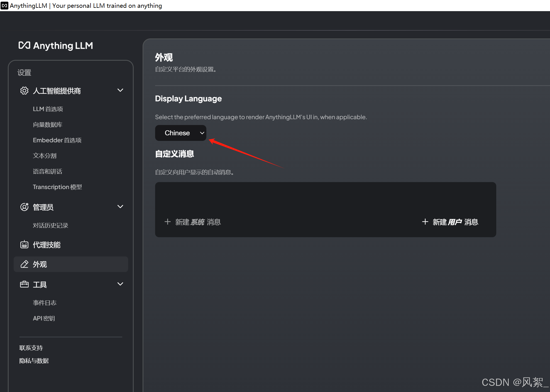The height and width of the screenshot is (392, 550).
Task: Click the AnythingLLM favicon in title bar
Action: pyautogui.click(x=4, y=6)
